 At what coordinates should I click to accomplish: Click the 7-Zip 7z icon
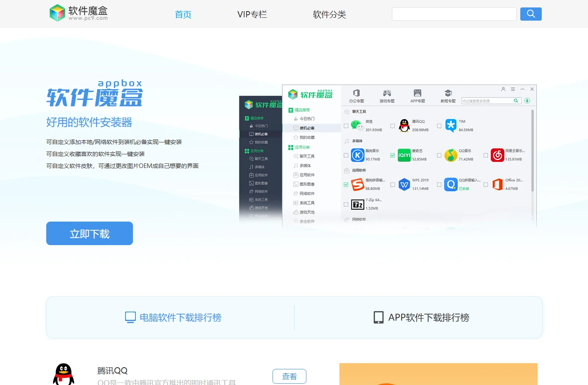358,204
